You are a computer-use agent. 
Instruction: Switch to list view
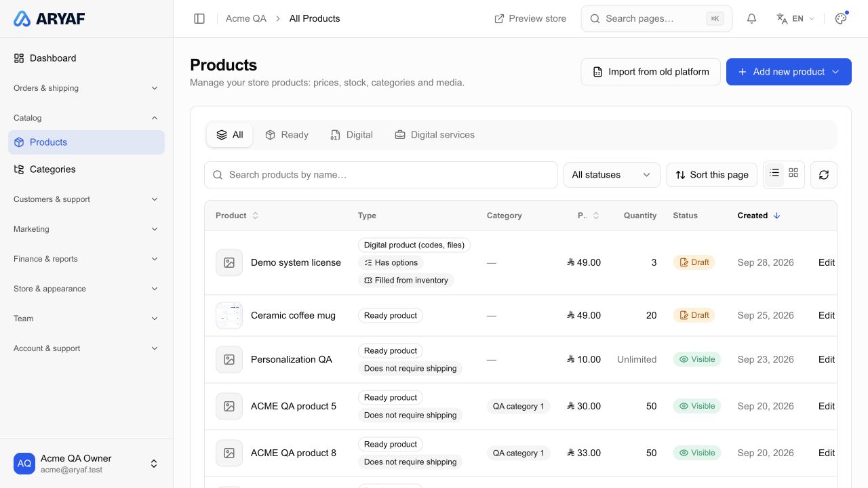[x=774, y=174]
